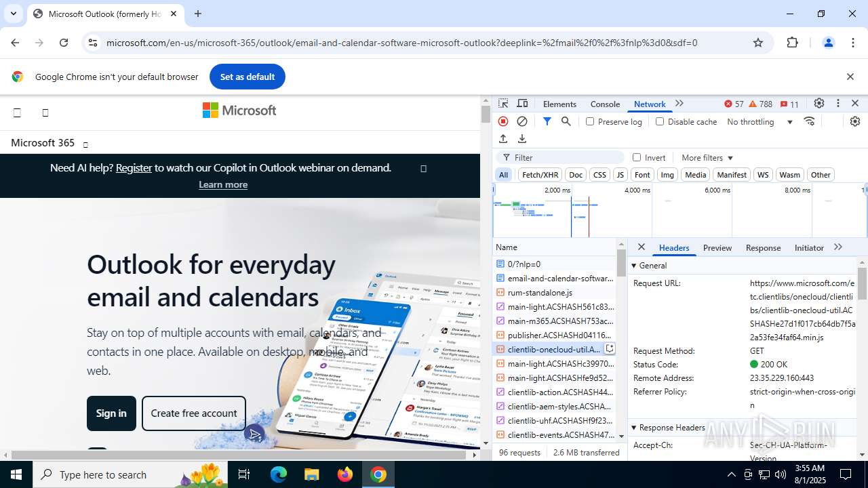
Task: Bookmark this page with the star icon
Action: tap(758, 43)
